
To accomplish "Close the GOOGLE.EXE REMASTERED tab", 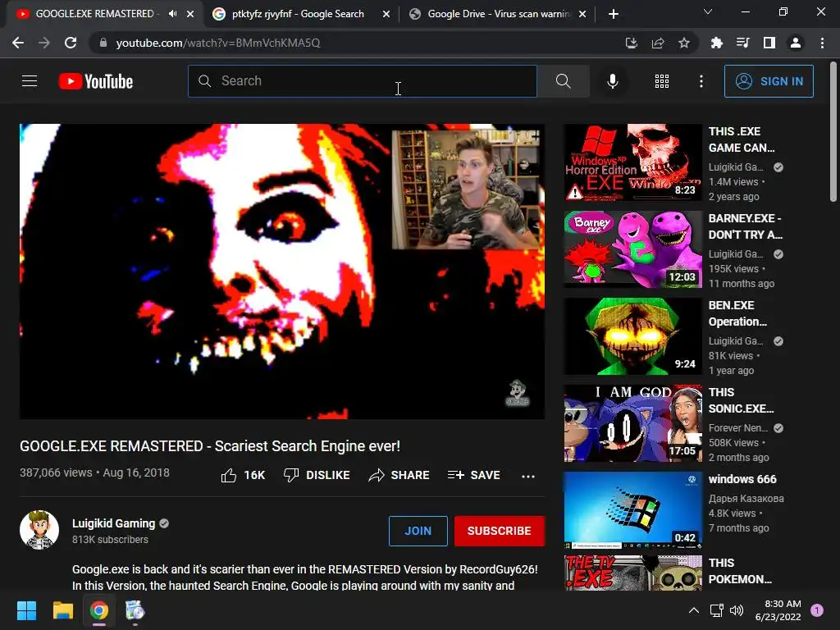I will 190,15.
